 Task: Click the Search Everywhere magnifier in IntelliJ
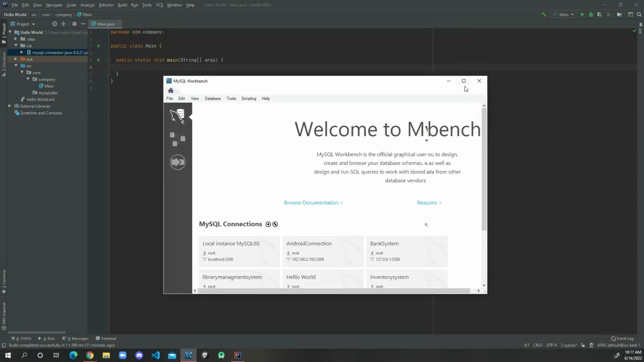(639, 15)
